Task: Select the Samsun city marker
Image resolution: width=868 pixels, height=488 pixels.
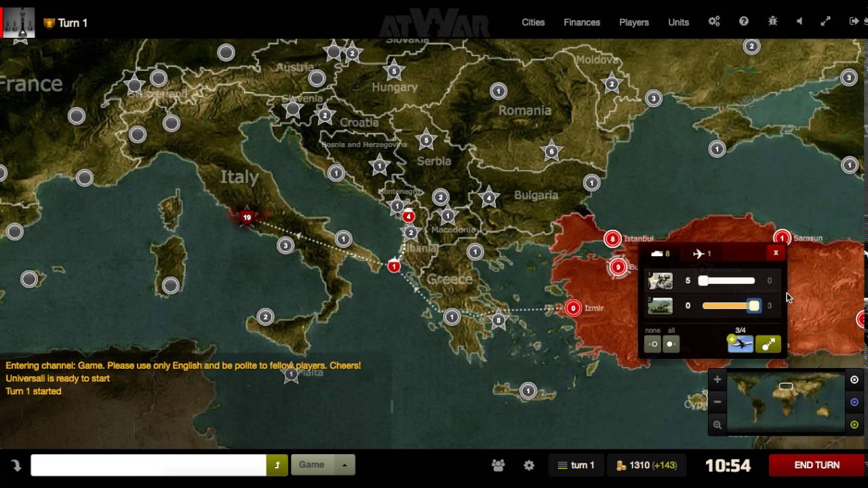Action: [782, 238]
